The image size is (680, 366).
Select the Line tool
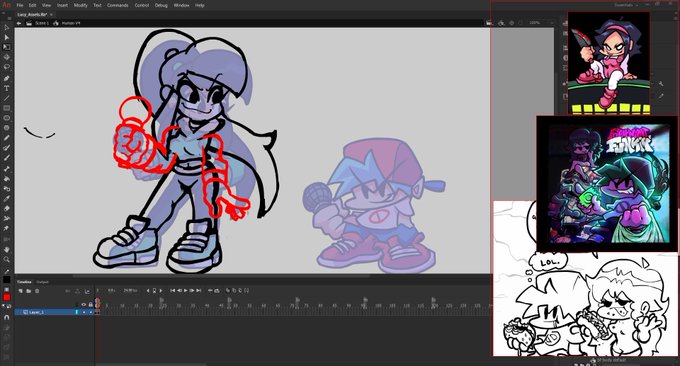point(7,98)
